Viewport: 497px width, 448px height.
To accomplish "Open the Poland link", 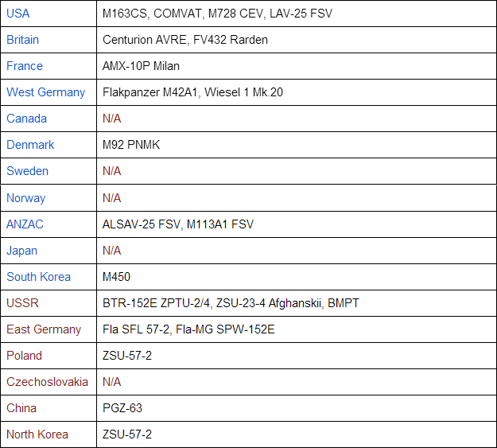I will tap(24, 356).
